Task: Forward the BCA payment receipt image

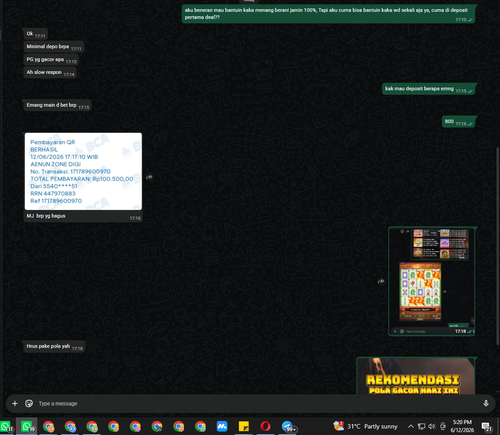Action: pyautogui.click(x=149, y=177)
